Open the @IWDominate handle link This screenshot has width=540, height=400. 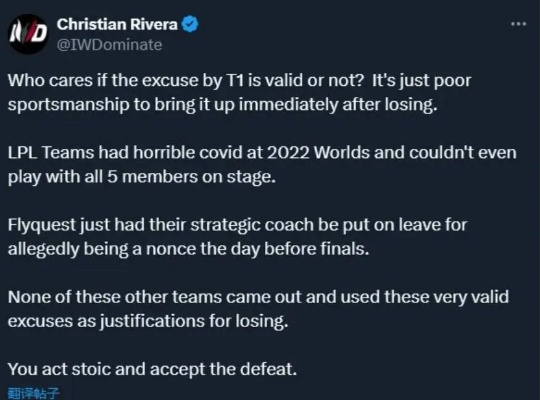point(109,45)
